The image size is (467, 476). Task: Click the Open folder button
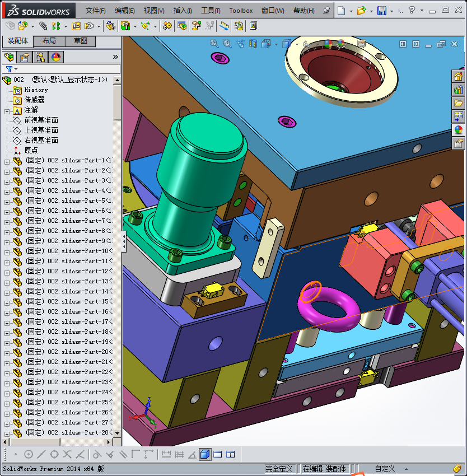point(361,11)
